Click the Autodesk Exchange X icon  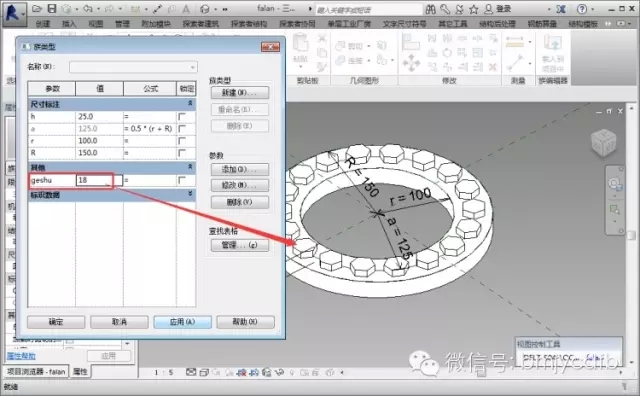pyautogui.click(x=561, y=9)
